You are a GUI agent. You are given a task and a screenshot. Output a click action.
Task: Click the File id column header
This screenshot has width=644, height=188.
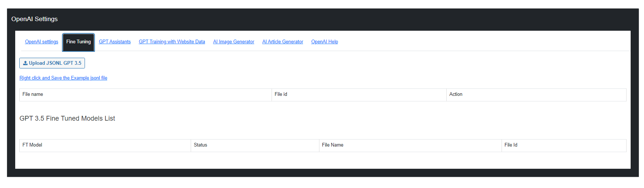pos(359,95)
